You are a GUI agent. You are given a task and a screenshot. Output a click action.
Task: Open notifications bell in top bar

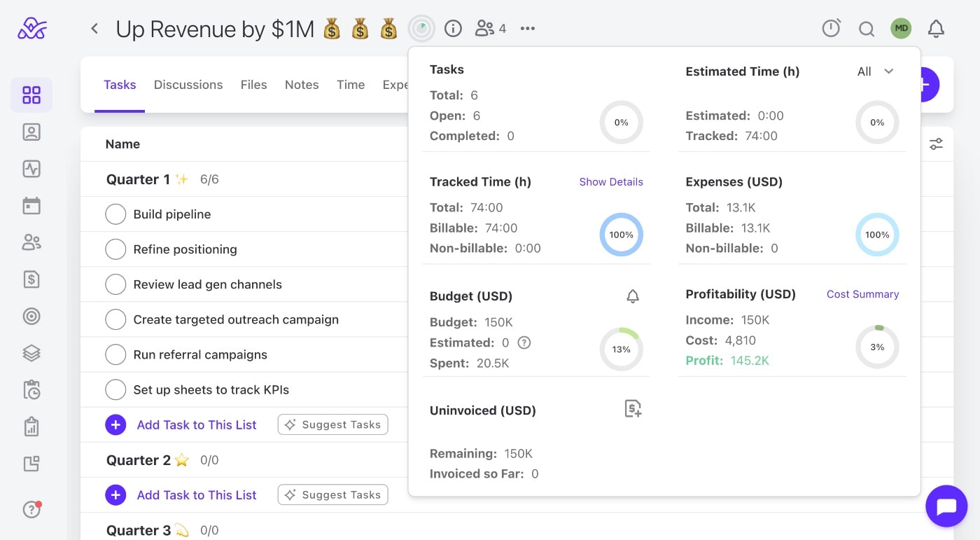(x=936, y=29)
